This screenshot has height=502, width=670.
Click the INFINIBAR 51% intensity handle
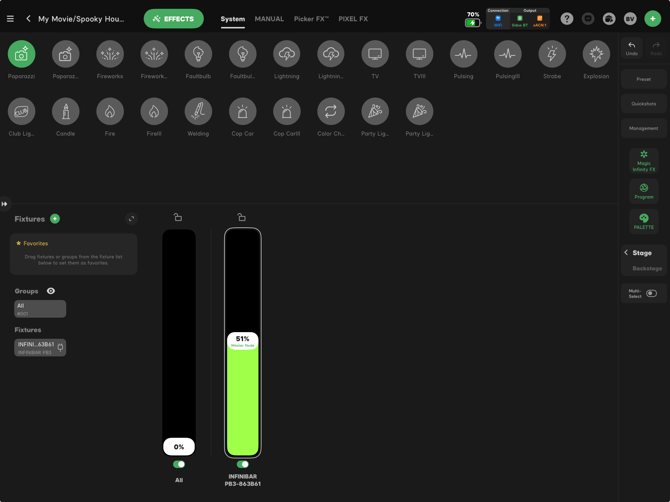pyautogui.click(x=243, y=341)
